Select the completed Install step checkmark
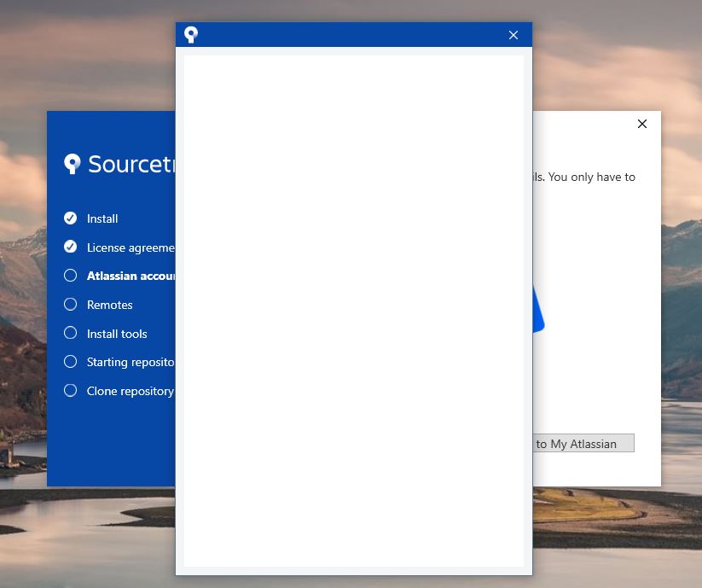The image size is (702, 588). 70,218
